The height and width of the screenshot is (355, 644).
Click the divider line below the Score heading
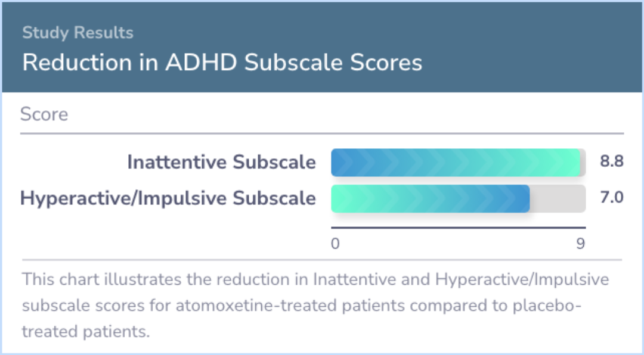(x=322, y=133)
